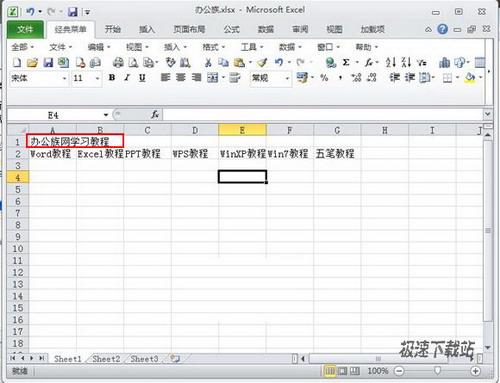The height and width of the screenshot is (383, 500).
Task: Click column H header
Action: click(385, 130)
